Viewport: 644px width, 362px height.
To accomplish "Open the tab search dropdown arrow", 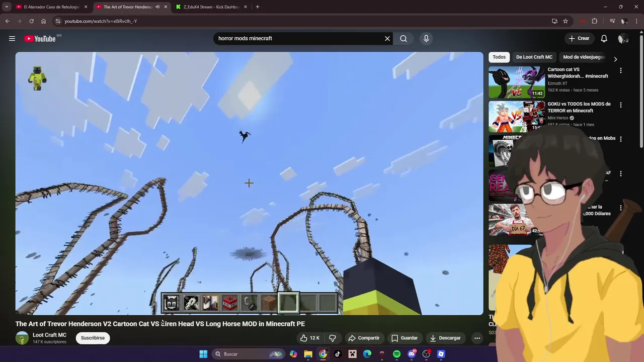I will [7, 7].
